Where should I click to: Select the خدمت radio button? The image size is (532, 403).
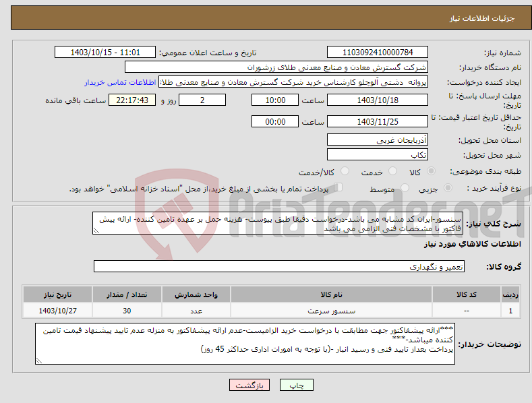392,171
